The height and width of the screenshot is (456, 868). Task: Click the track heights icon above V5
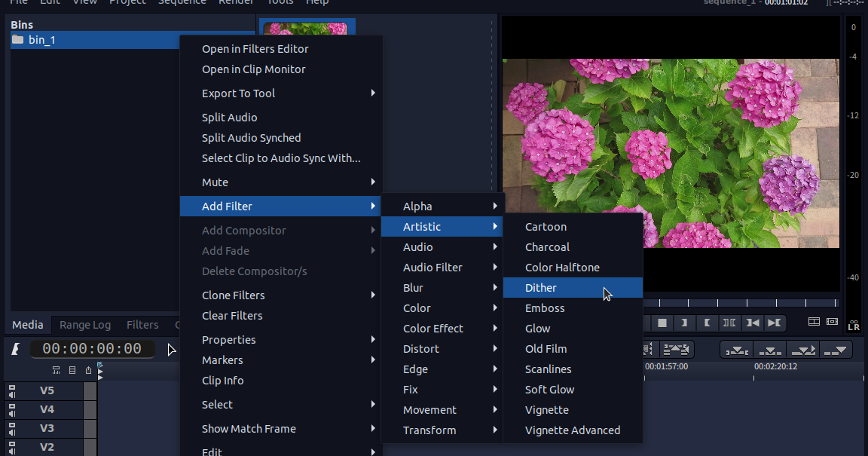72,370
